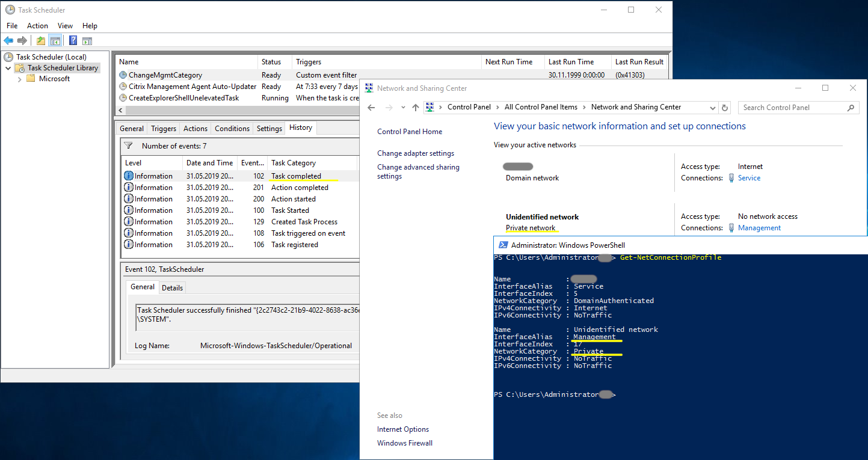This screenshot has height=460, width=868.
Task: Click the blue Back arrow in Task Scheduler toolbar
Action: pyautogui.click(x=8, y=41)
